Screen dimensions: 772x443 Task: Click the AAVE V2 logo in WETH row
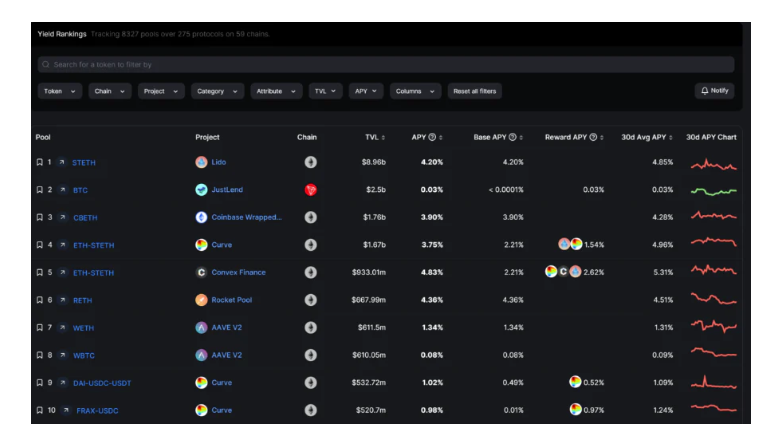click(201, 327)
